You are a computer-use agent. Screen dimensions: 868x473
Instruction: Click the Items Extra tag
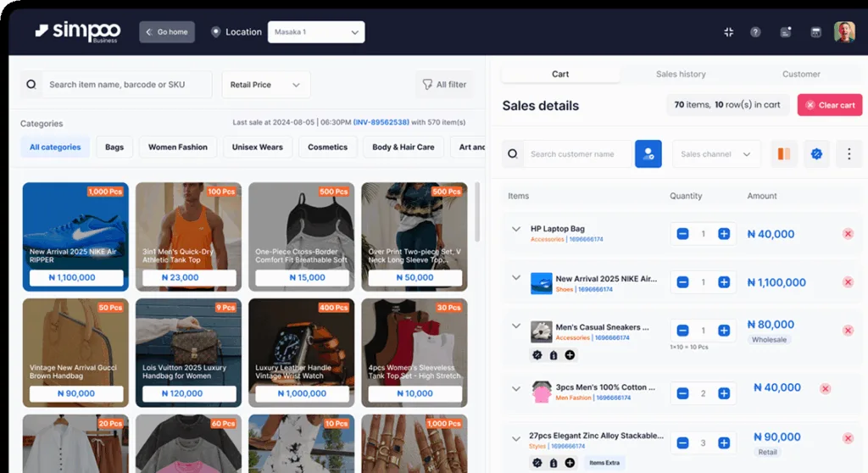[604, 463]
